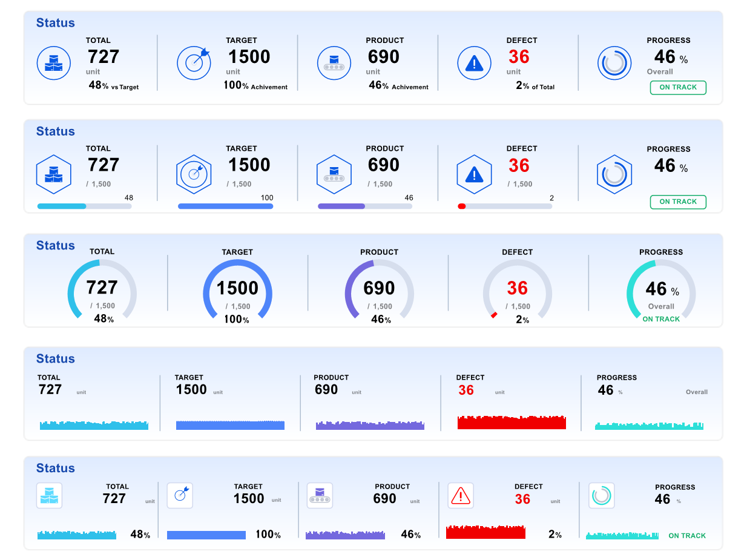Click the blue TARGET gauge showing 1500

tap(237, 289)
